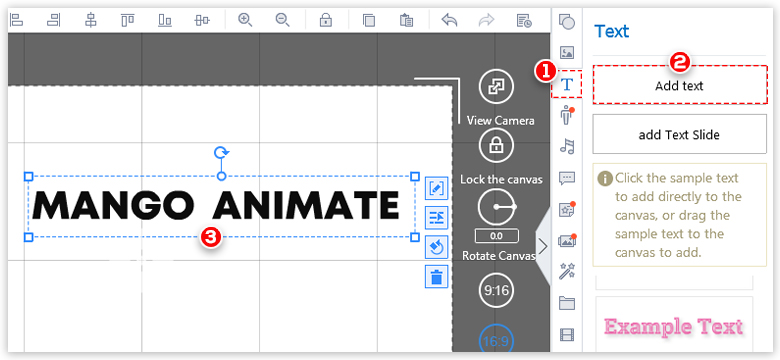This screenshot has height=360, width=780.
Task: Click the Add text button
Action: (x=680, y=85)
